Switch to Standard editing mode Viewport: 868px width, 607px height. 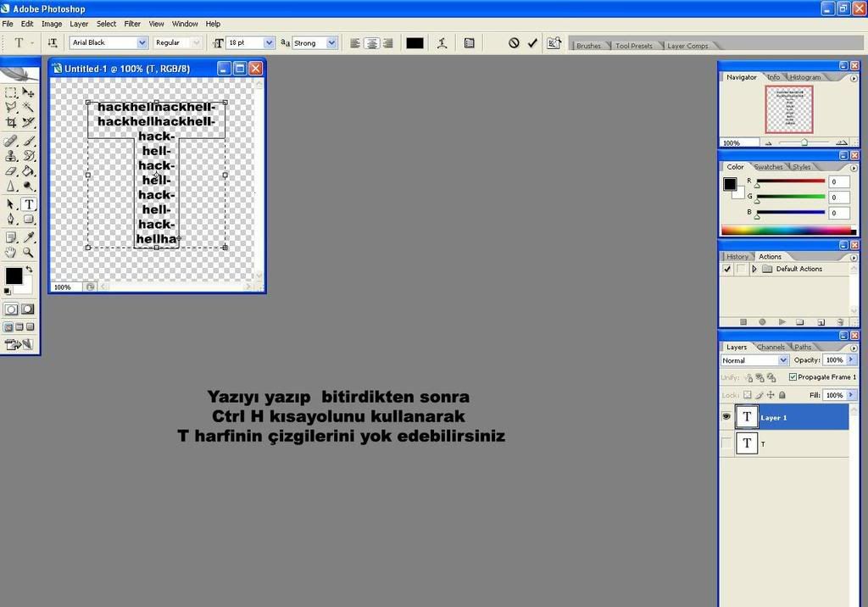(x=11, y=309)
